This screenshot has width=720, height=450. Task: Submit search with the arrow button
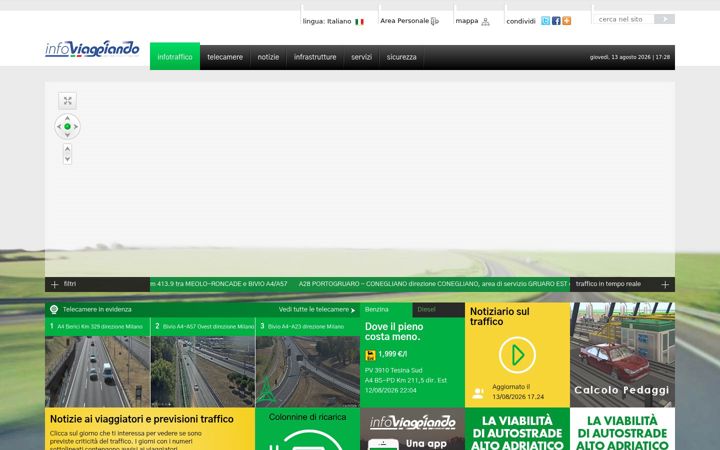coord(664,19)
